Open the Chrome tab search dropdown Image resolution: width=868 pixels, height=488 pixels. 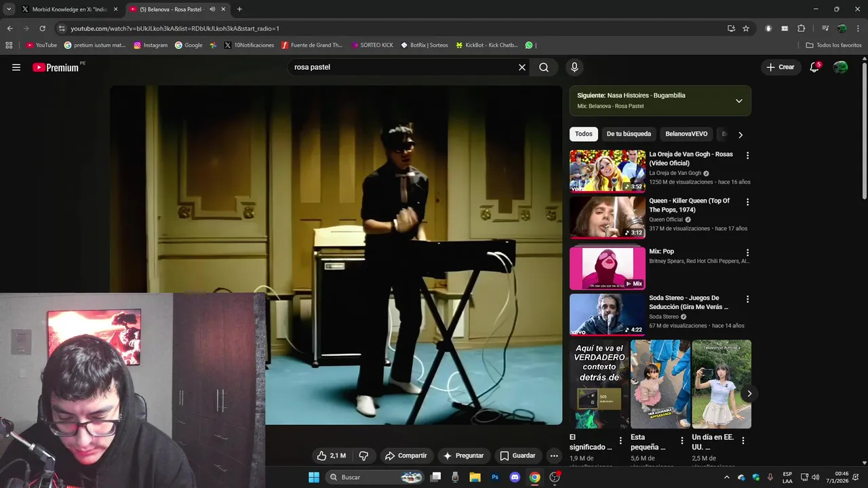point(9,9)
